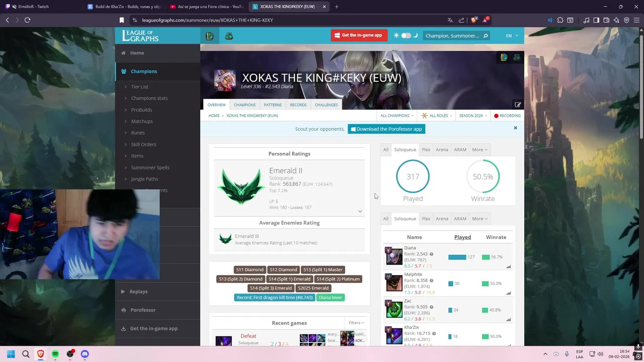Viewport: 644px width, 362px height.
Task: Expand the Personal Ratings chevron
Action: [360, 211]
